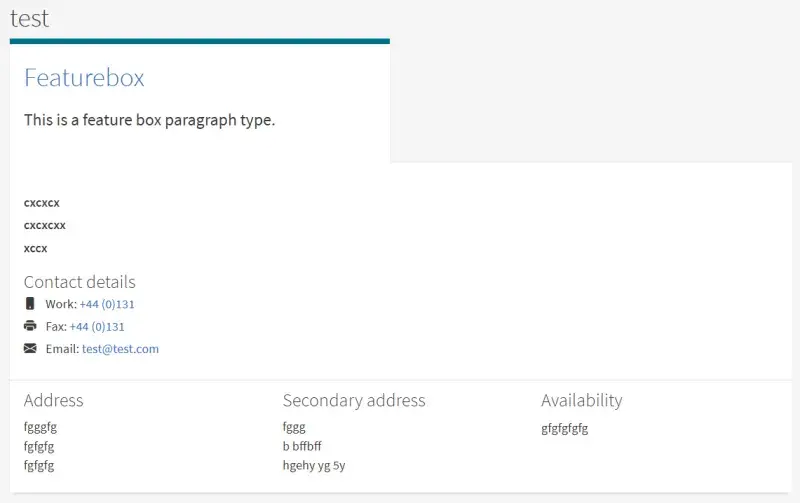800x503 pixels.
Task: Open the Fax number link
Action: [97, 326]
